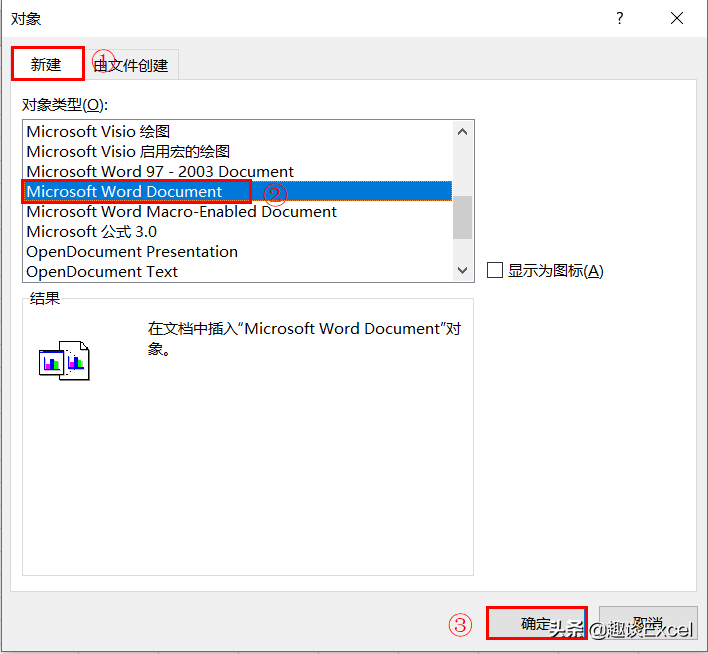Click the object type list scrollbar thumb
The height and width of the screenshot is (654, 708).
coord(462,217)
